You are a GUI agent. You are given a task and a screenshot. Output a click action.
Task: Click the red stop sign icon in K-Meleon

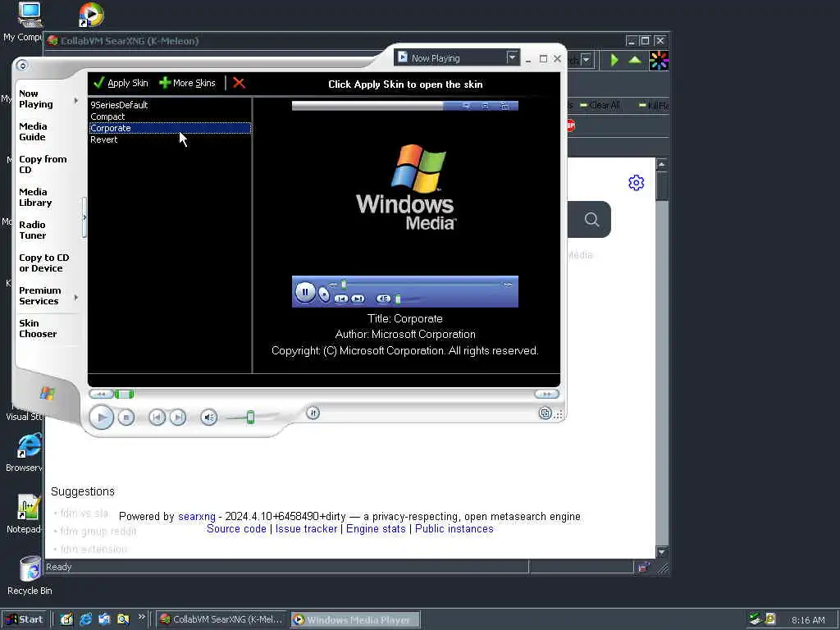[x=571, y=126]
